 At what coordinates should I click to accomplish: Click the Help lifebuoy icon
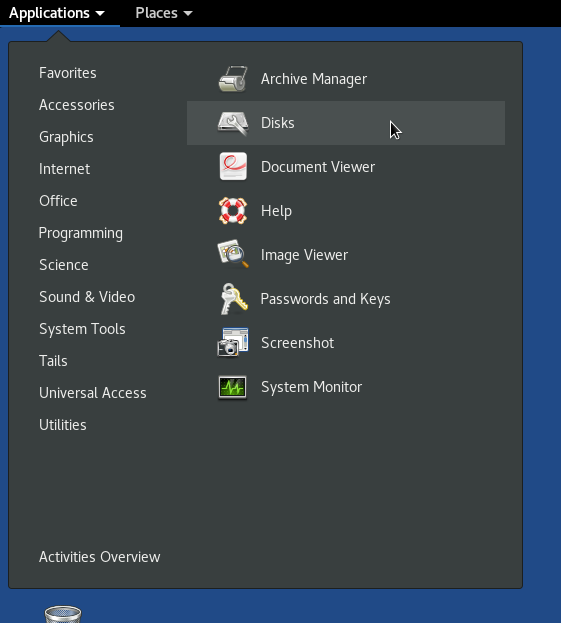click(x=233, y=211)
